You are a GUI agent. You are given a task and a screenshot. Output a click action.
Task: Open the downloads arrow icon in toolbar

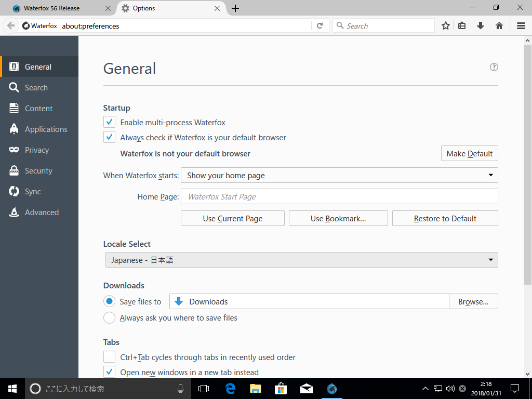tap(481, 26)
